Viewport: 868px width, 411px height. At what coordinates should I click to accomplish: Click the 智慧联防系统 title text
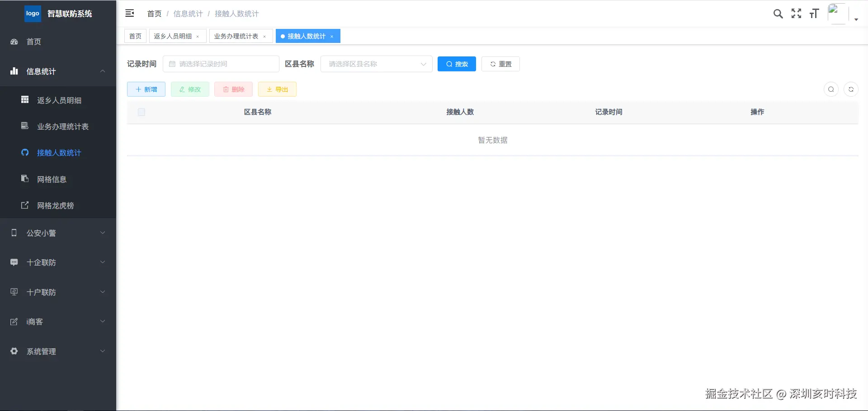[70, 14]
